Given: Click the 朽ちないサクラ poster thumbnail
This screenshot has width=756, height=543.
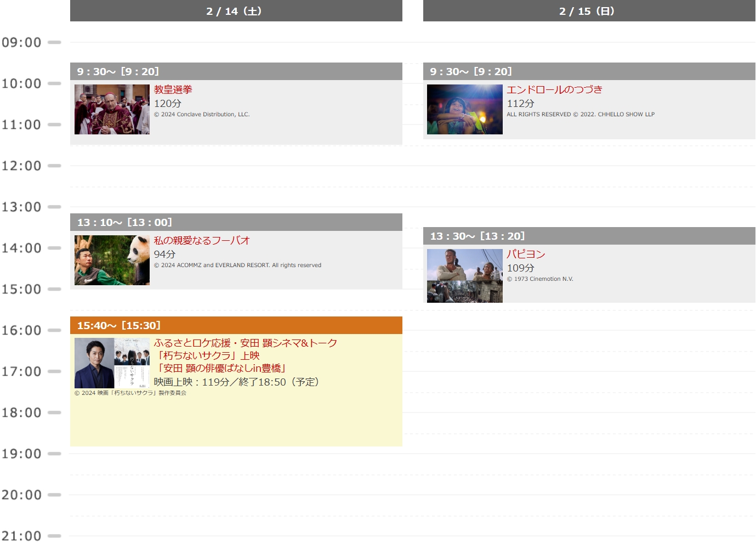Looking at the screenshot, I should tap(132, 363).
